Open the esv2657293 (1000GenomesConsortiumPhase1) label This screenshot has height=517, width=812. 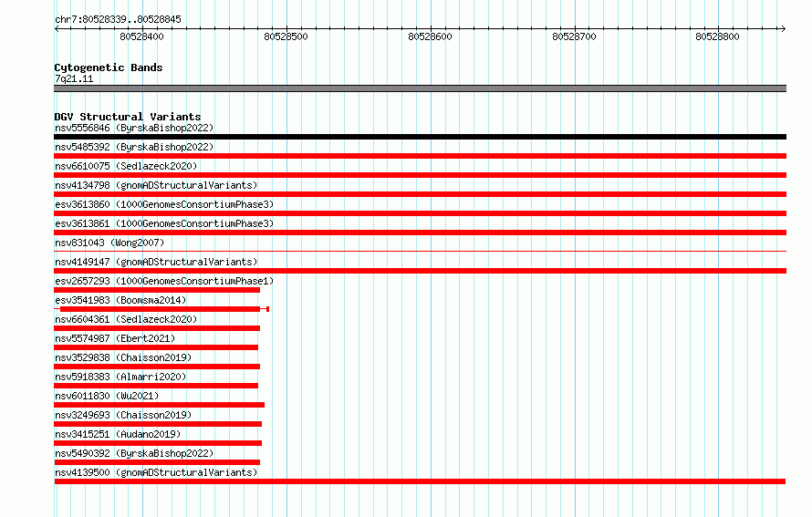[164, 281]
